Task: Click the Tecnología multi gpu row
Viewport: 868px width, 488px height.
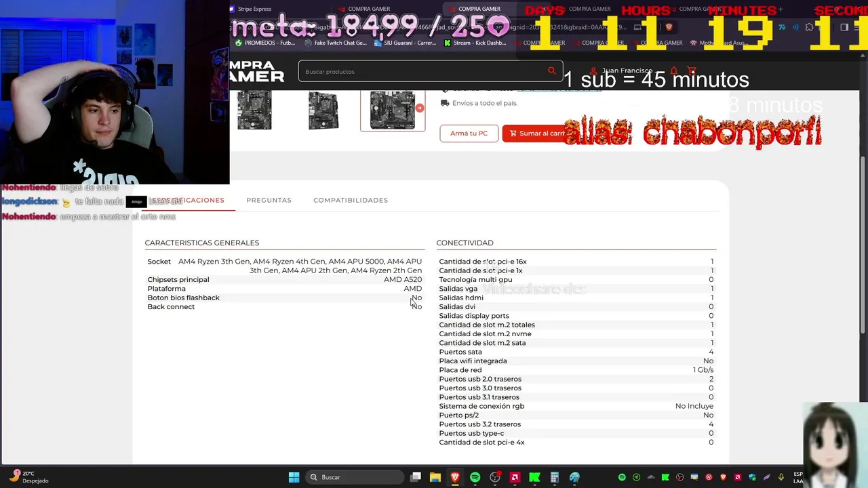Action: (x=576, y=279)
